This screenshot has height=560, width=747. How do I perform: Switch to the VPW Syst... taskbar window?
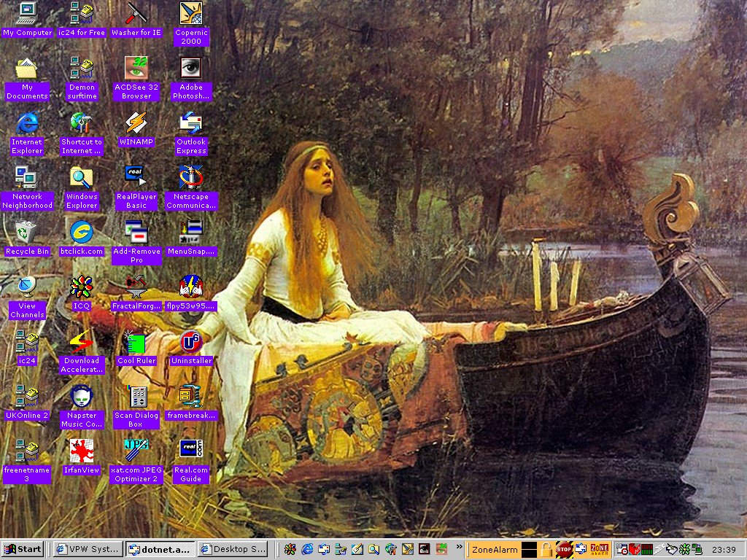tap(87, 549)
